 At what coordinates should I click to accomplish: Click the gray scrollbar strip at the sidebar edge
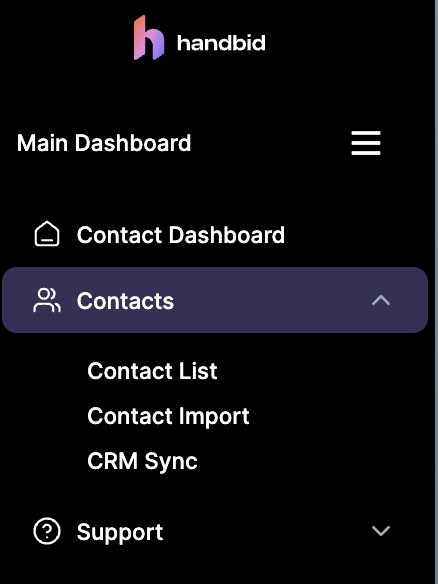point(436,292)
